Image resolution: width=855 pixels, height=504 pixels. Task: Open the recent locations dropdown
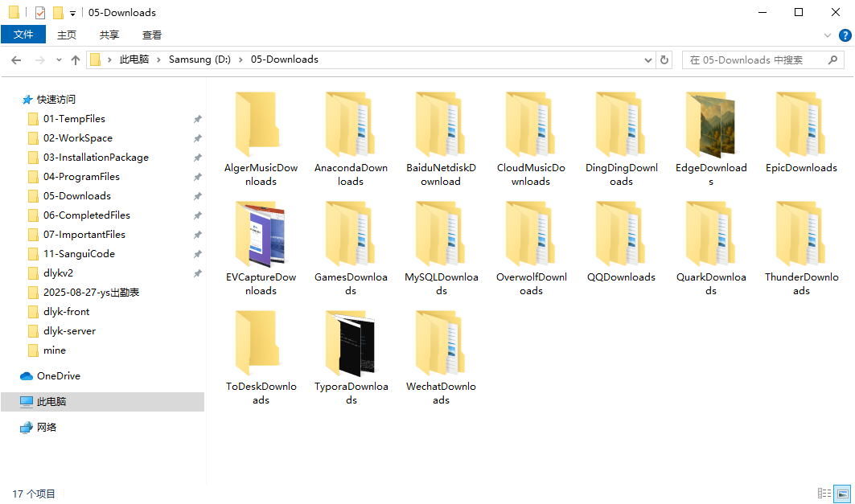pyautogui.click(x=59, y=60)
